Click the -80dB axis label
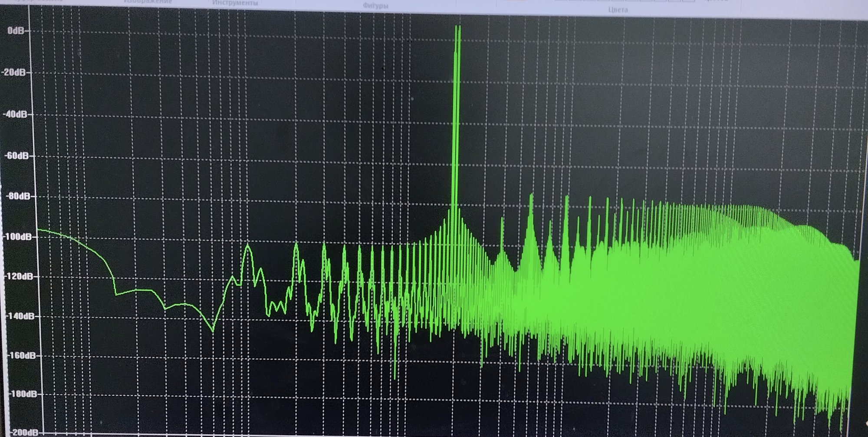The width and height of the screenshot is (868, 437). pyautogui.click(x=17, y=196)
